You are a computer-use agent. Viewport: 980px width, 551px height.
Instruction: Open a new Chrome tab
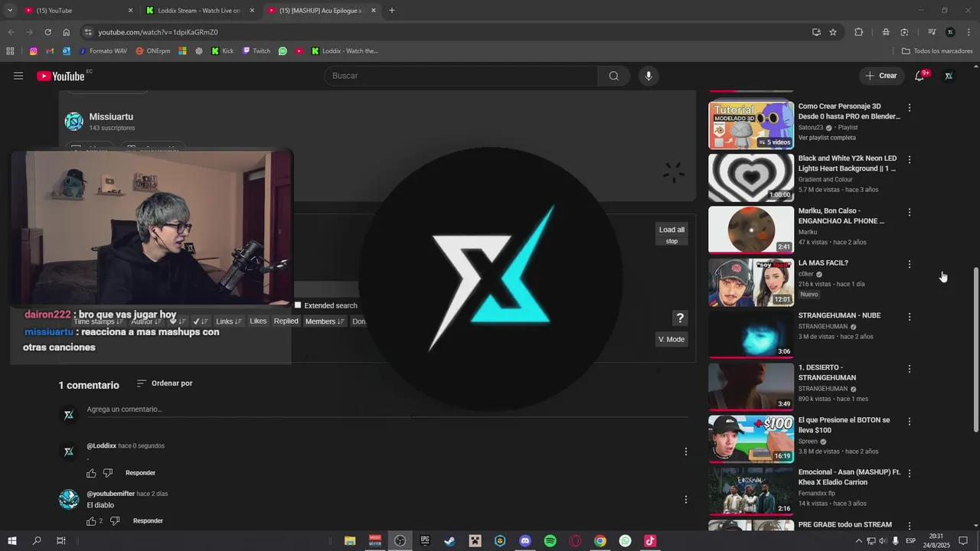pos(392,11)
